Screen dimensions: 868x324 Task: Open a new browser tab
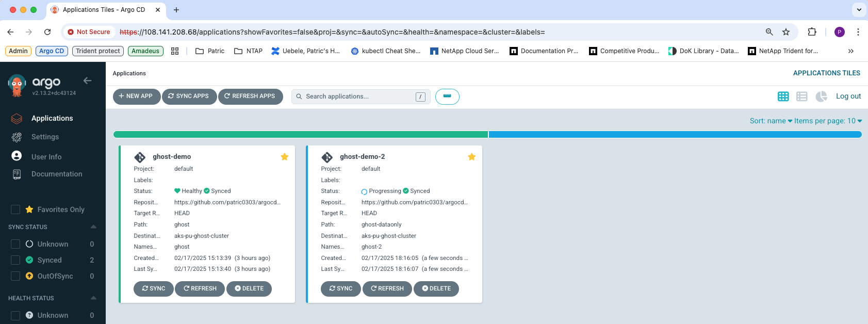tap(176, 10)
